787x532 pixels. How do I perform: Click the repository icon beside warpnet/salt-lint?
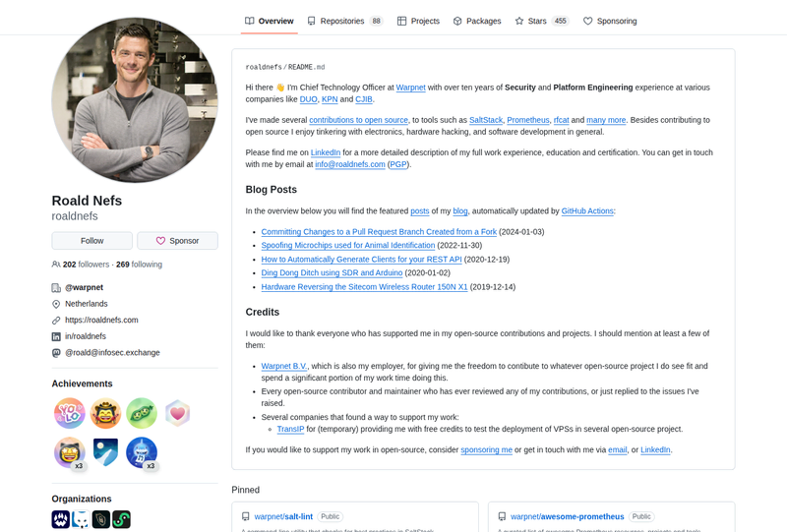(x=245, y=516)
